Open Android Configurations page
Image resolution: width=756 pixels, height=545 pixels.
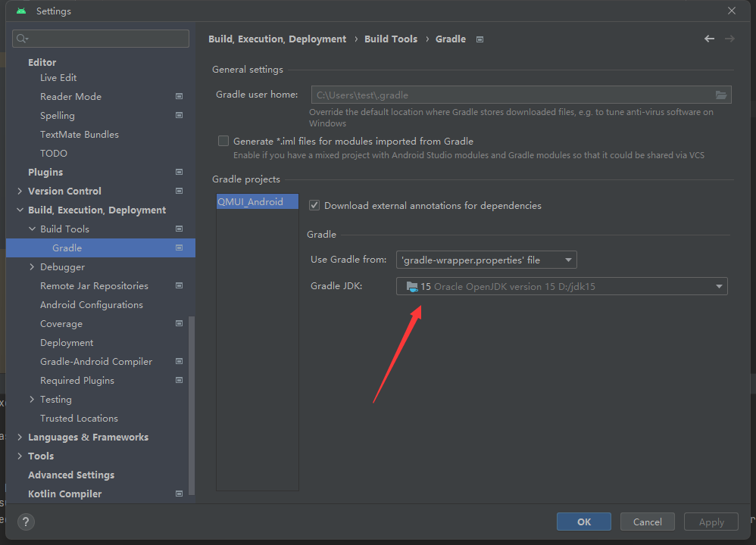[x=92, y=304]
